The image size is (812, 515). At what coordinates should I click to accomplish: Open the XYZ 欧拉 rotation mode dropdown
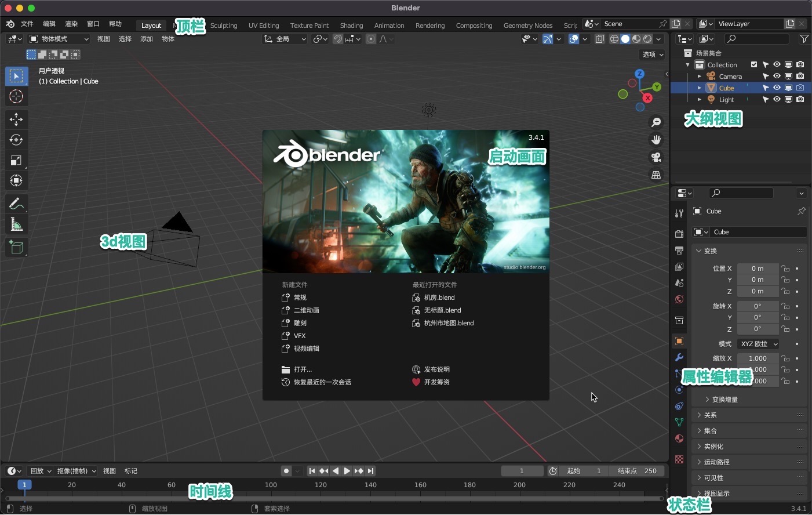pyautogui.click(x=758, y=344)
